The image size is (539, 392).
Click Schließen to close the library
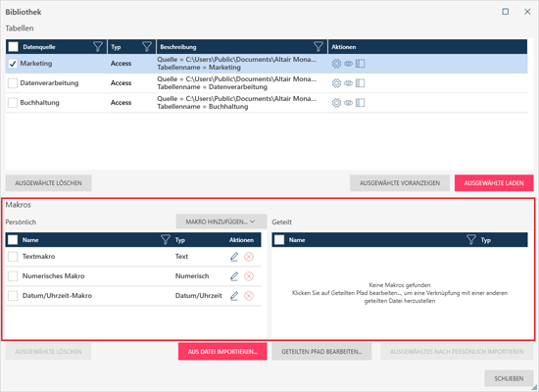[509, 378]
